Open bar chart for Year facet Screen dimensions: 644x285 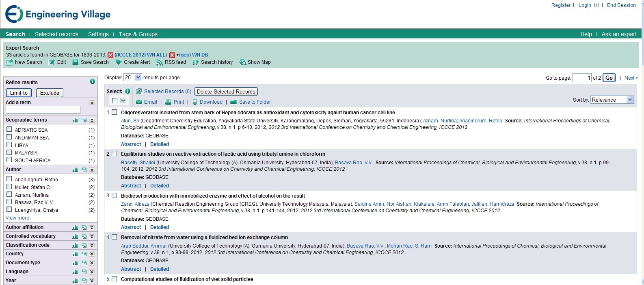[x=75, y=281]
